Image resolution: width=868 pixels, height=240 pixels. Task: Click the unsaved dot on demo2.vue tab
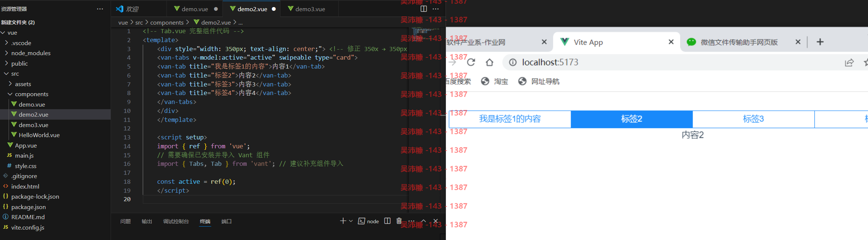[x=274, y=9]
